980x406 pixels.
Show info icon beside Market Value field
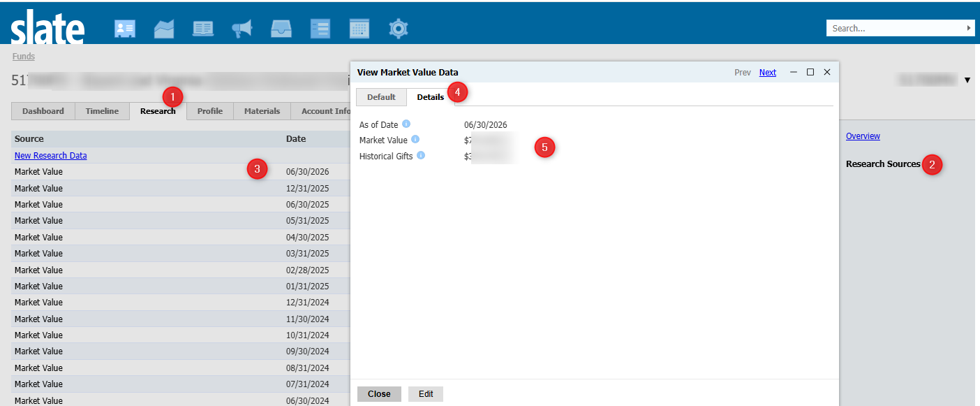415,140
